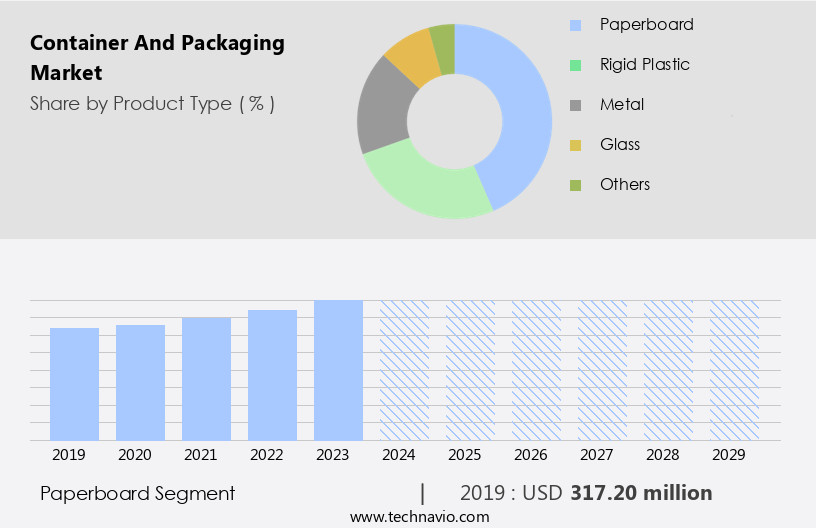Select the 2021 solid bar
Viewport: 816px width, 528px height.
pyautogui.click(x=207, y=378)
